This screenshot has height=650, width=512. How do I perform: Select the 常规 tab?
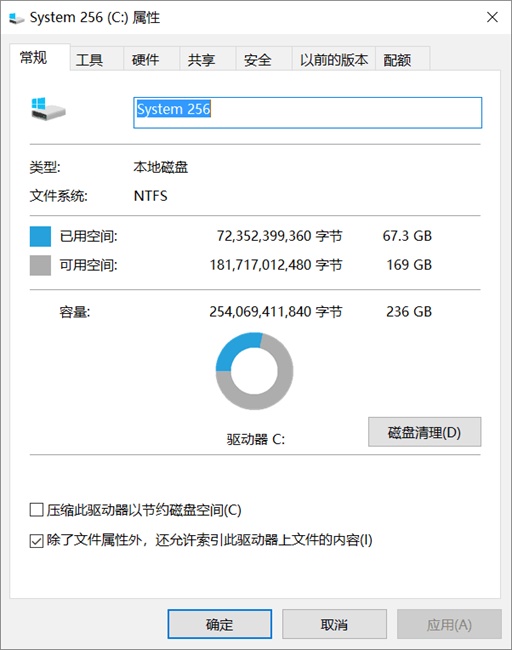click(x=39, y=57)
